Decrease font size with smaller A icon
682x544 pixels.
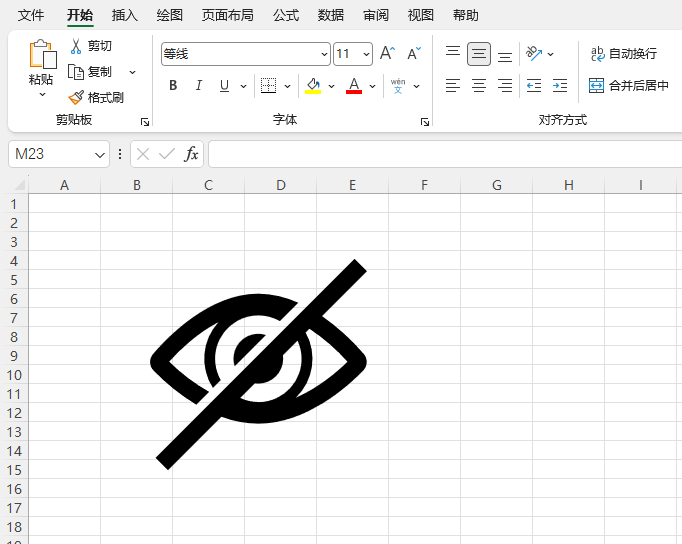click(414, 53)
